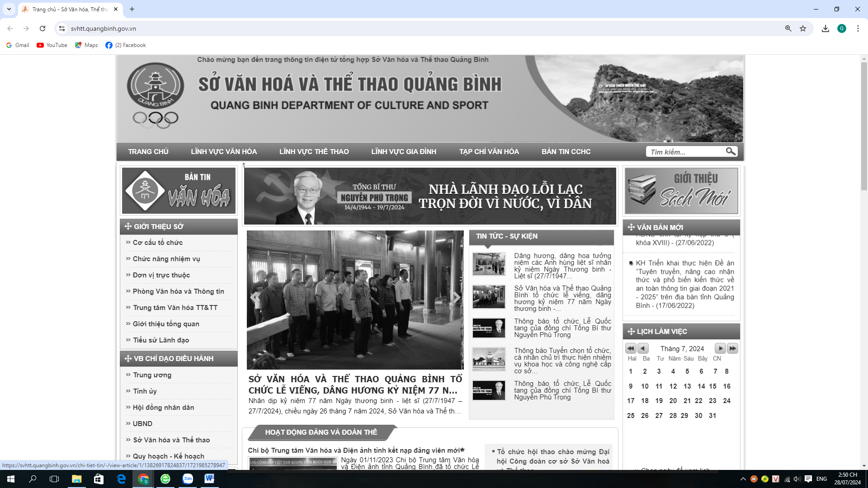This screenshot has width=868, height=488.
Task: Show hidden system tray icons
Action: coord(743,479)
